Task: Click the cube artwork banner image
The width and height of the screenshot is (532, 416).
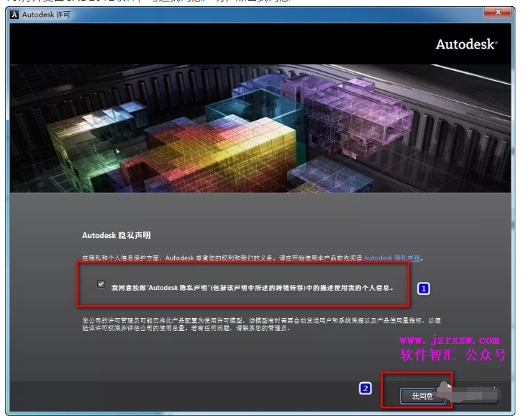Action: [260, 128]
